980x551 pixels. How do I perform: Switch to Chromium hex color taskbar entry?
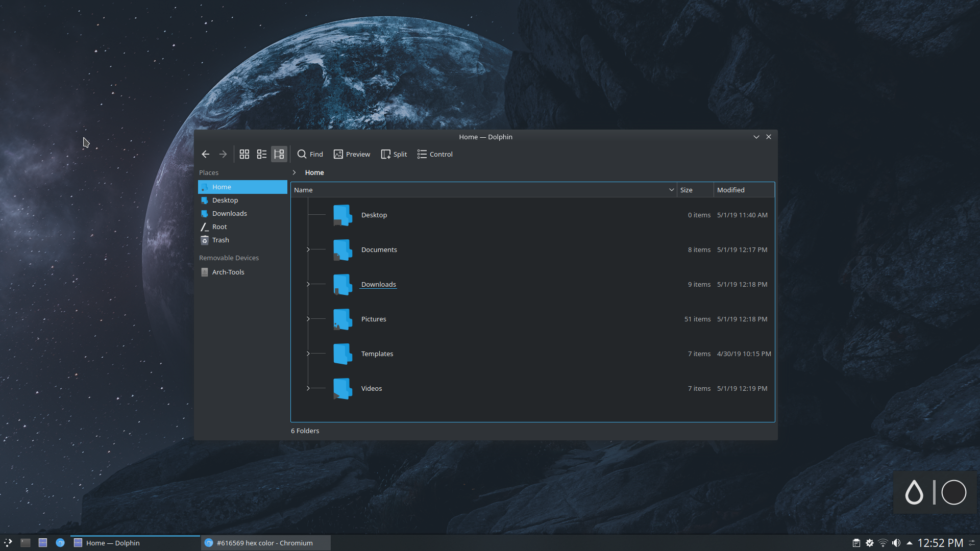266,543
